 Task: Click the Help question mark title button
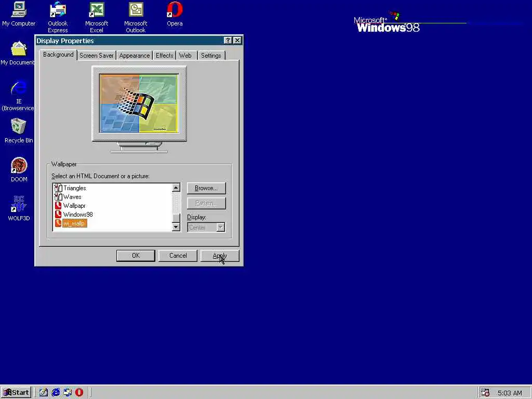(228, 41)
